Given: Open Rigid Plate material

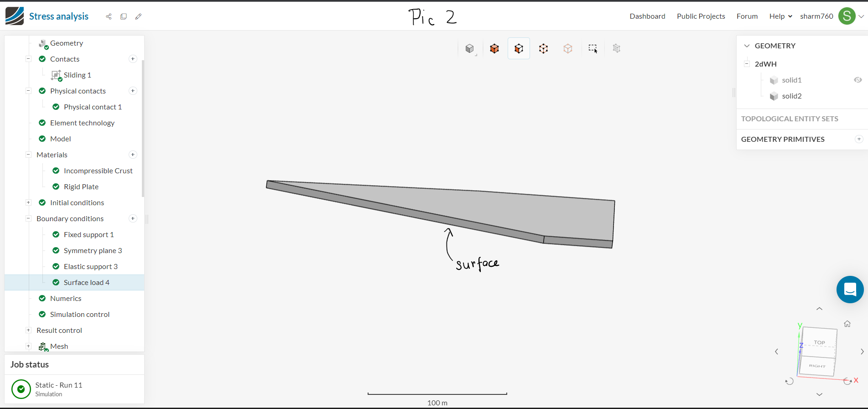Looking at the screenshot, I should click(81, 186).
